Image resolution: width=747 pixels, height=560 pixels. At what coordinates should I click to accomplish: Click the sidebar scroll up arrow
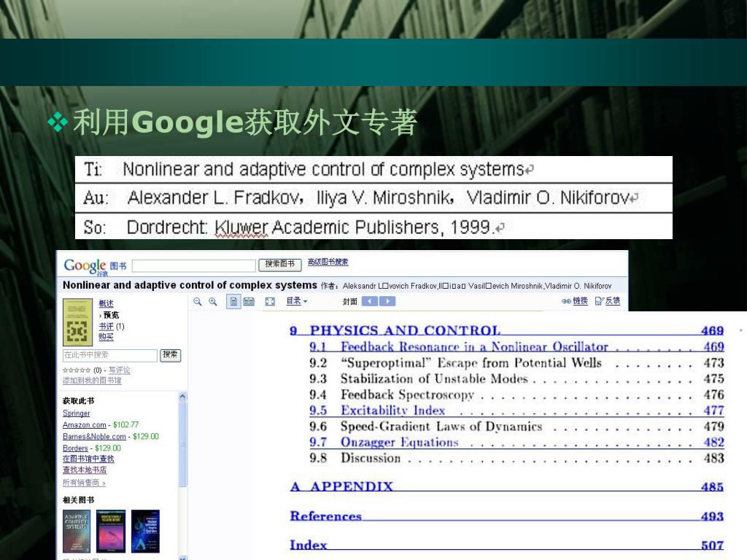[x=182, y=396]
